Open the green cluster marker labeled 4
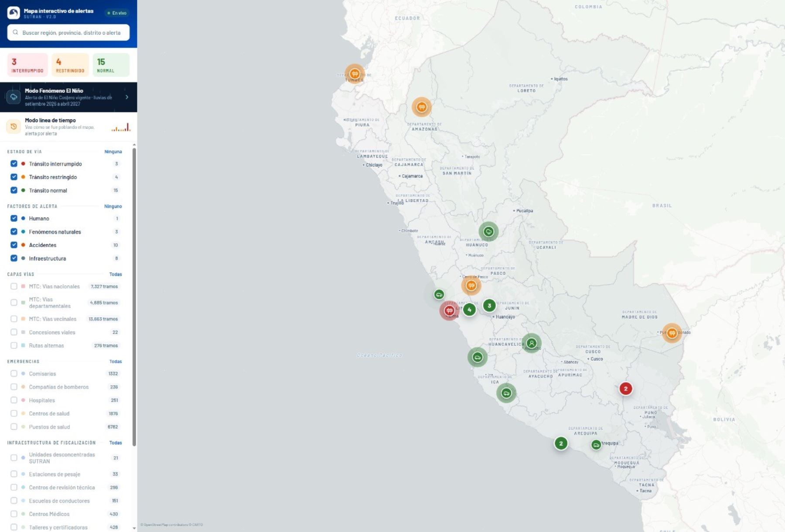 [469, 310]
